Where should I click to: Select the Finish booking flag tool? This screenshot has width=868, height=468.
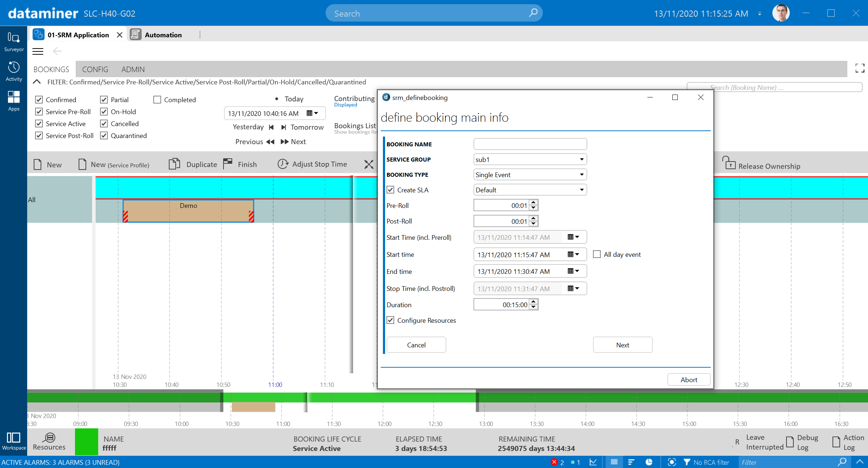point(228,163)
